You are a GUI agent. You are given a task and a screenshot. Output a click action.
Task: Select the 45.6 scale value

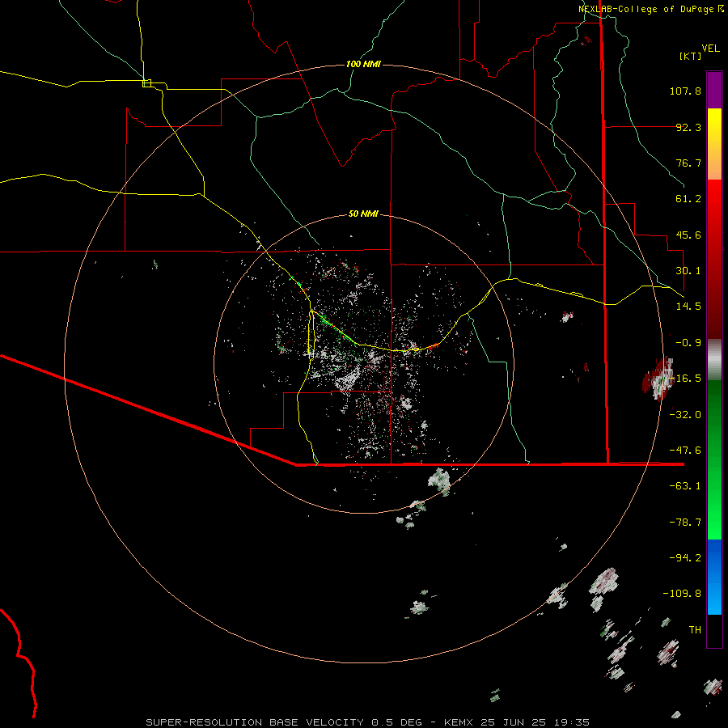pyautogui.click(x=688, y=235)
